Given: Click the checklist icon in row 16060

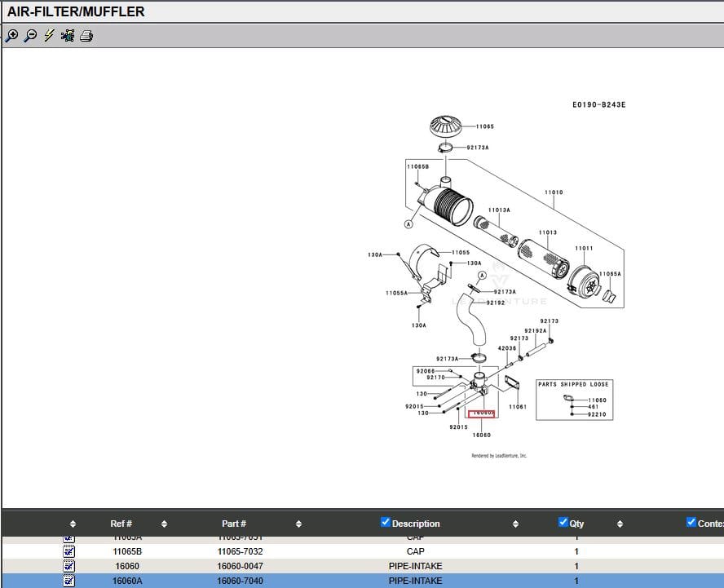Looking at the screenshot, I should point(69,566).
